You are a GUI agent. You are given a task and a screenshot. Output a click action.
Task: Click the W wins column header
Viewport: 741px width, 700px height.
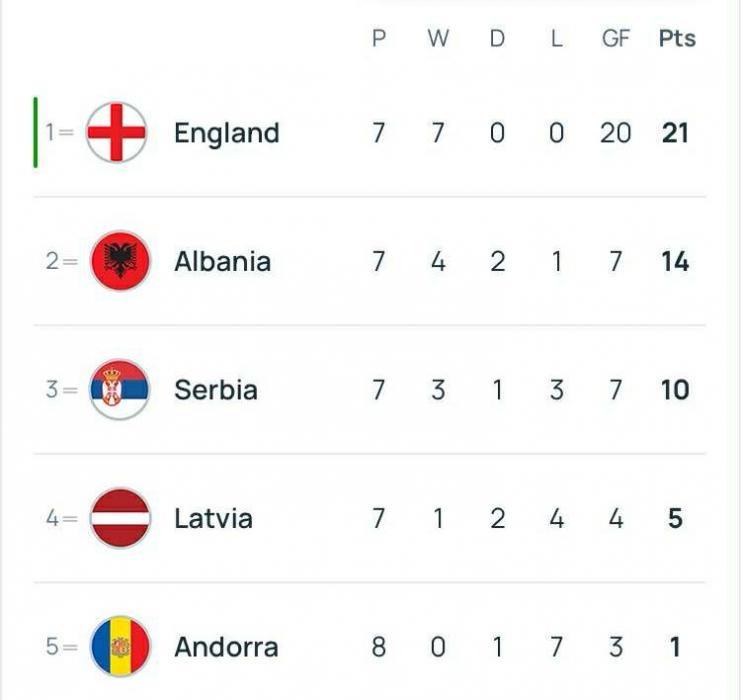438,39
